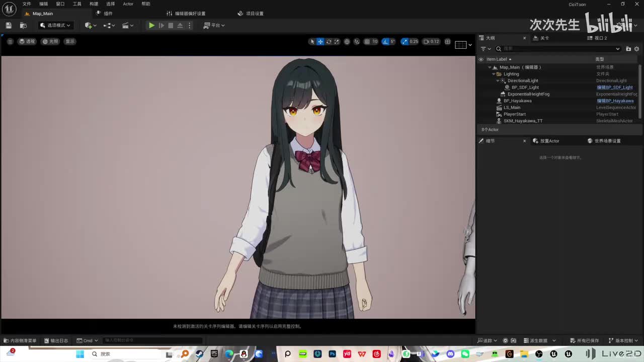Click the stop playback square button
The height and width of the screenshot is (362, 644).
click(171, 25)
